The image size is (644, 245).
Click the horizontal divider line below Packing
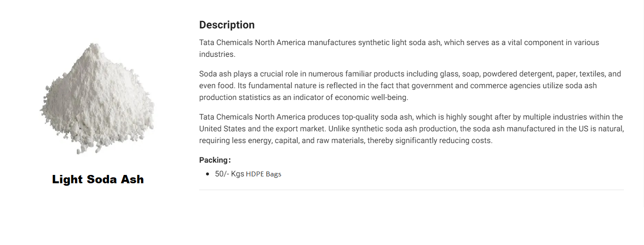411,190
